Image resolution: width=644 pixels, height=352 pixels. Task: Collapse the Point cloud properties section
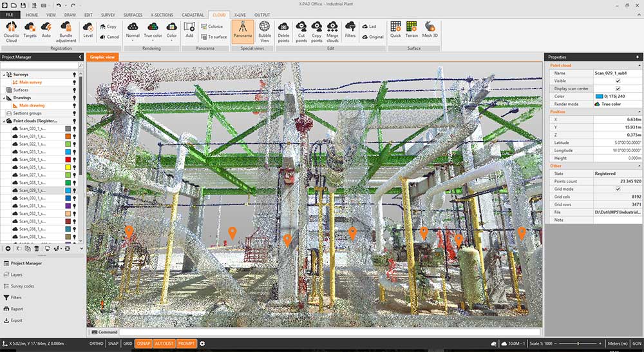[x=639, y=65]
